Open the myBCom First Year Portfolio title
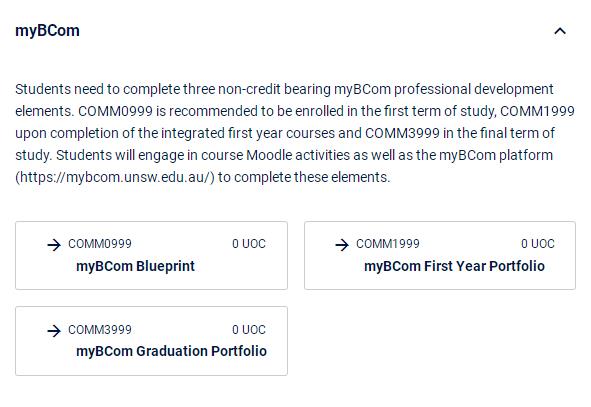 (454, 266)
